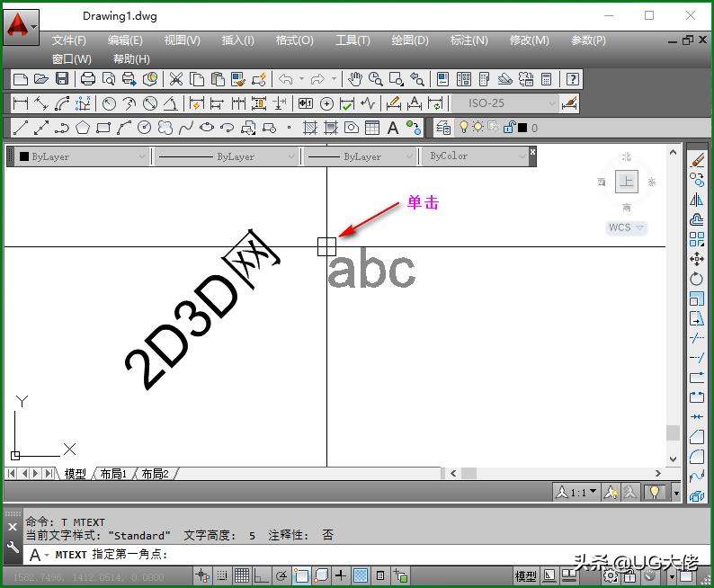Select the Mirror tool in modify toolbar
This screenshot has height=588, width=714.
coord(697,200)
